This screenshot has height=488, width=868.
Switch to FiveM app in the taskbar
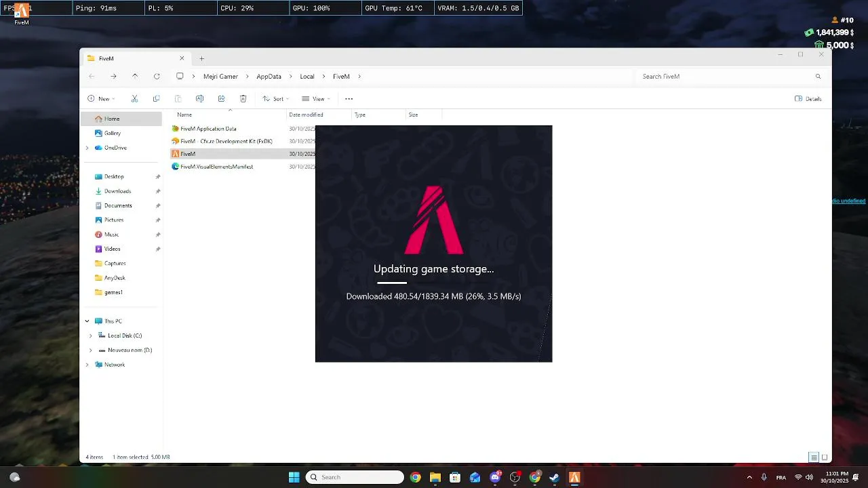(x=574, y=477)
